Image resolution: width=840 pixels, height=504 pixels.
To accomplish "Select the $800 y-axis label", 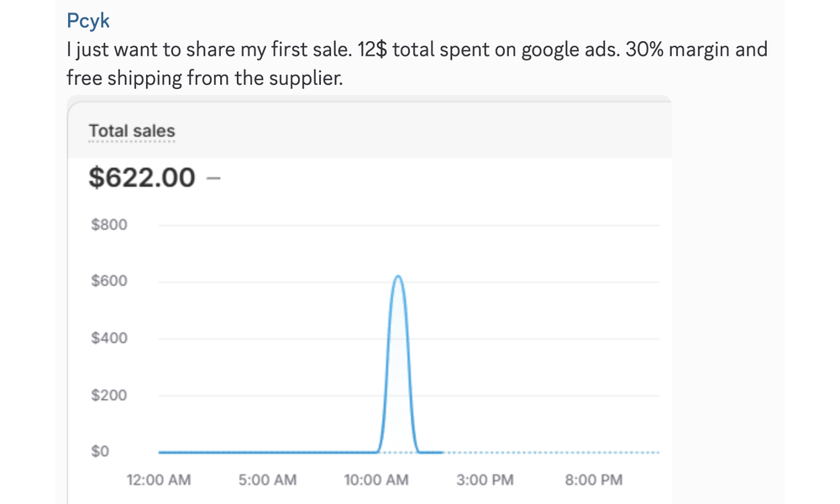I will (109, 225).
